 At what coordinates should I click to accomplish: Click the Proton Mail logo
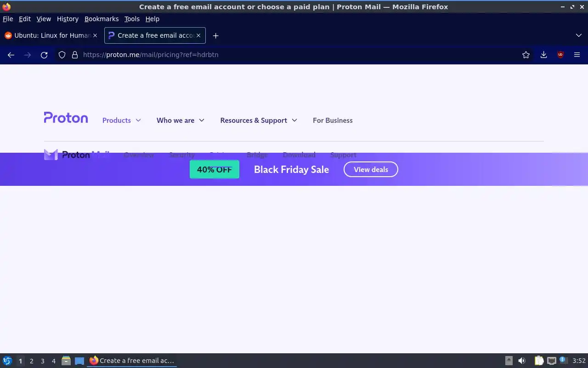(77, 155)
